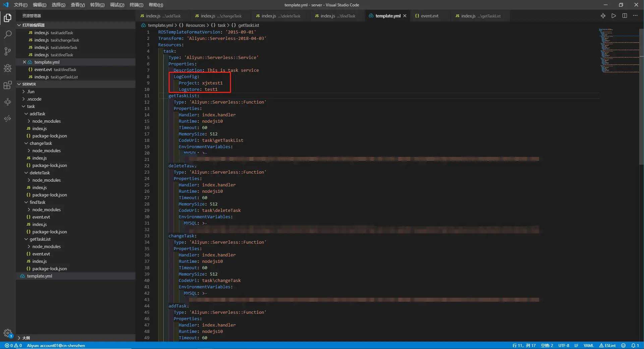Open Source Control view in activity bar

point(7,51)
